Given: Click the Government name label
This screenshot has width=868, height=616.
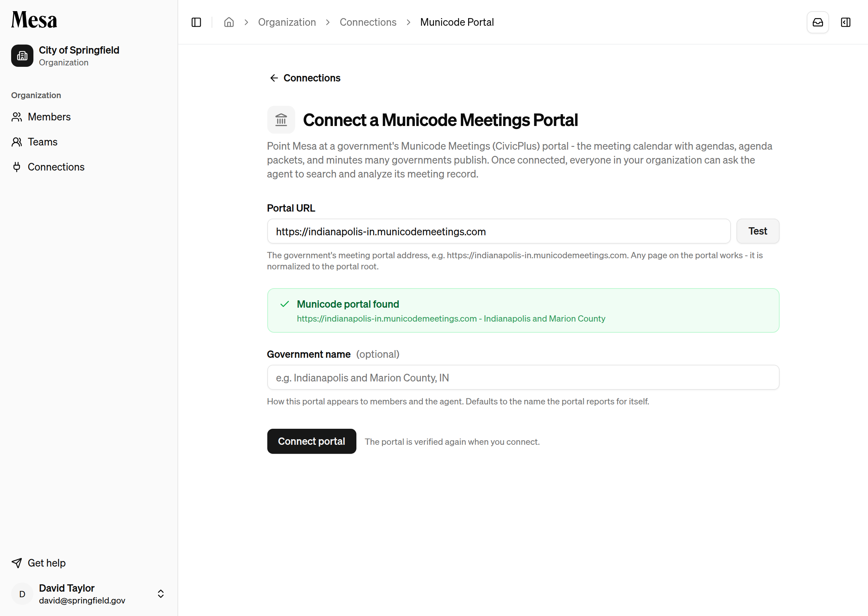Looking at the screenshot, I should tap(308, 354).
